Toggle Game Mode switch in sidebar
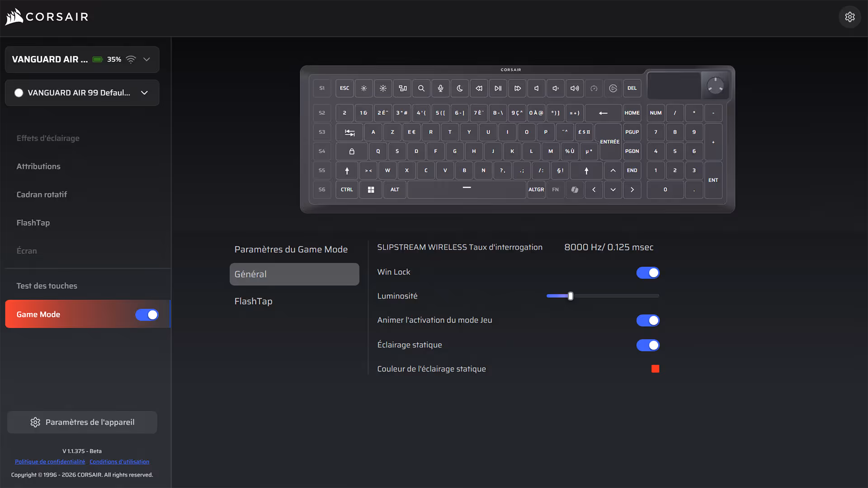 click(x=147, y=314)
